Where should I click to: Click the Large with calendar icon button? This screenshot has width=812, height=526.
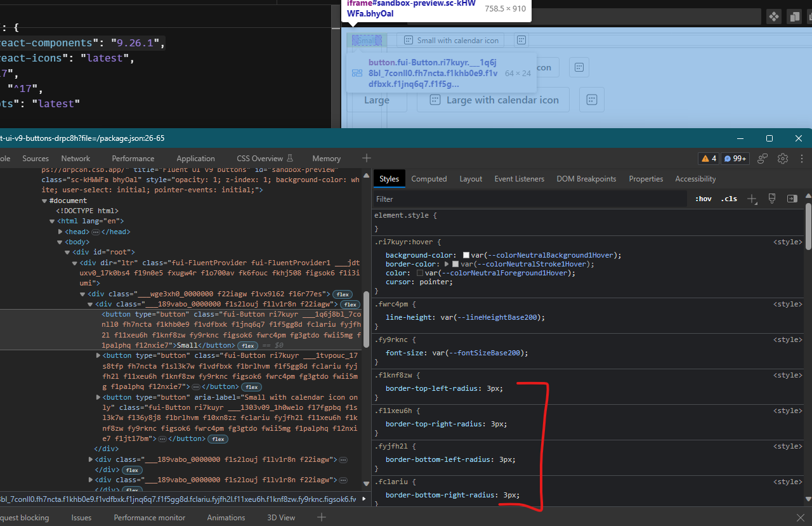coord(492,100)
